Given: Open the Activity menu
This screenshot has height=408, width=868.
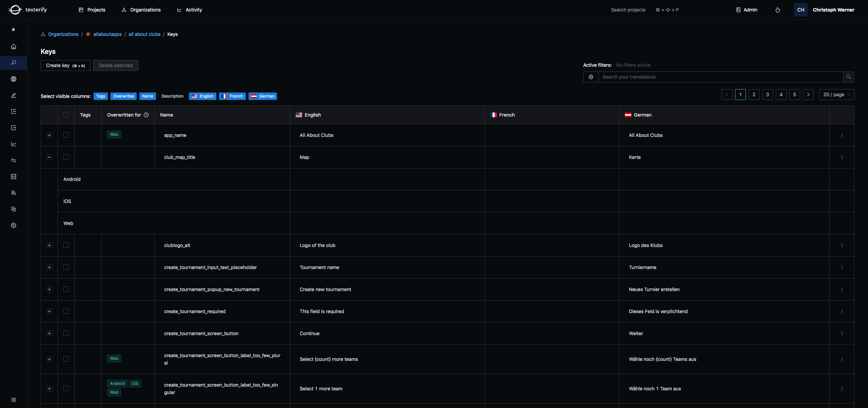Looking at the screenshot, I should click(x=190, y=10).
